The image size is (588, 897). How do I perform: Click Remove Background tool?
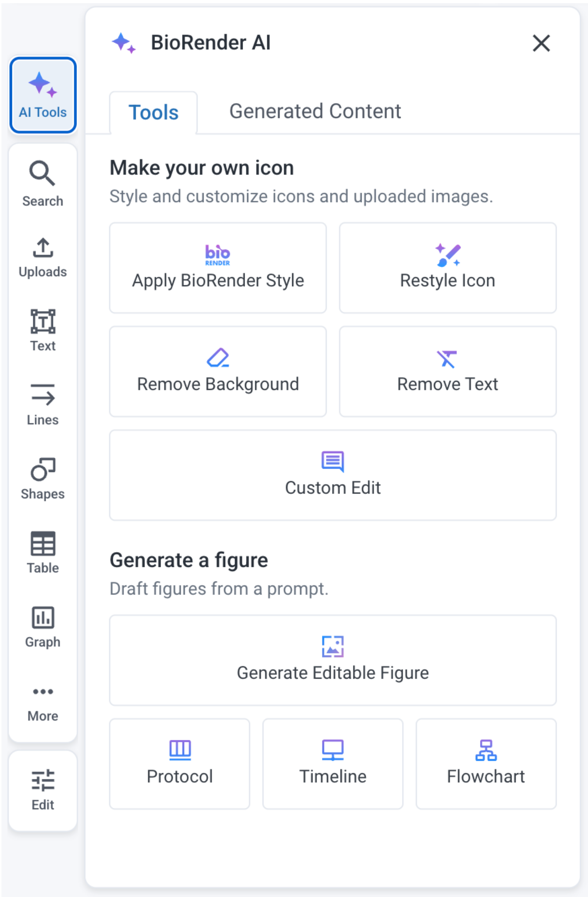pos(218,371)
